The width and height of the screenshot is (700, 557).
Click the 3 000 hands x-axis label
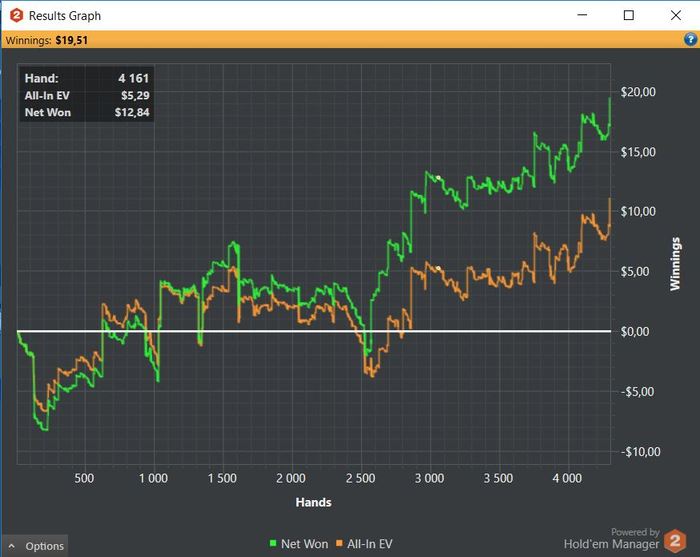(x=429, y=478)
